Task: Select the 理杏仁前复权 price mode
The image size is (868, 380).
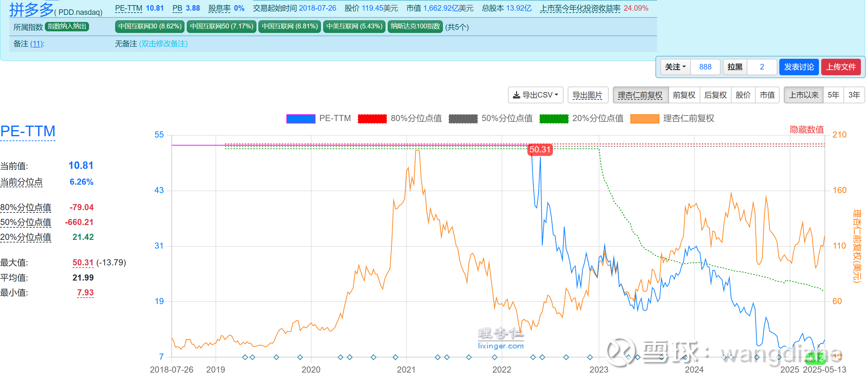Action: pyautogui.click(x=640, y=95)
